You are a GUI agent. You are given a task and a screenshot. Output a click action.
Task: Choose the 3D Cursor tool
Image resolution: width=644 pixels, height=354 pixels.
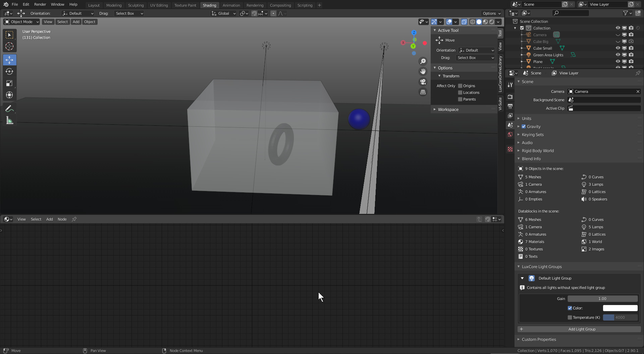coord(9,47)
